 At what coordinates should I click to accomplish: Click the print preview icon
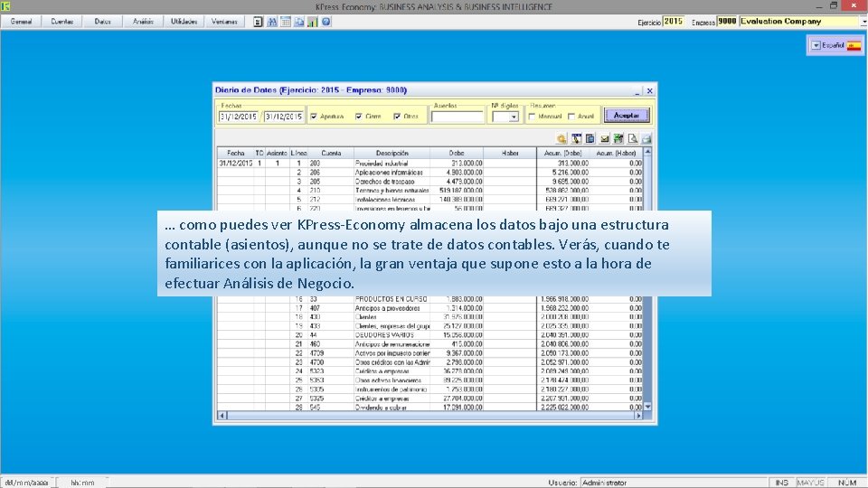632,139
